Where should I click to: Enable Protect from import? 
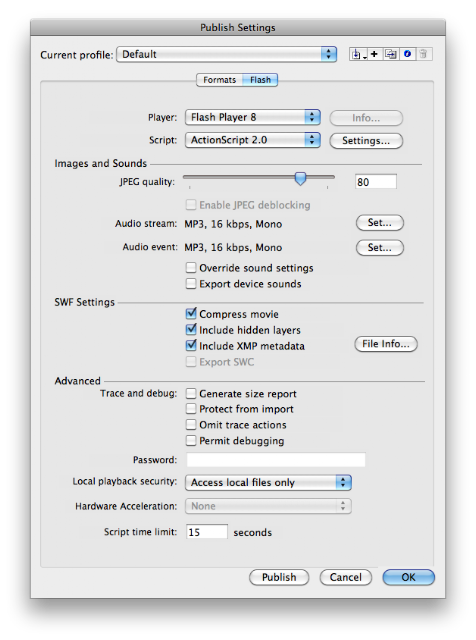pos(191,409)
